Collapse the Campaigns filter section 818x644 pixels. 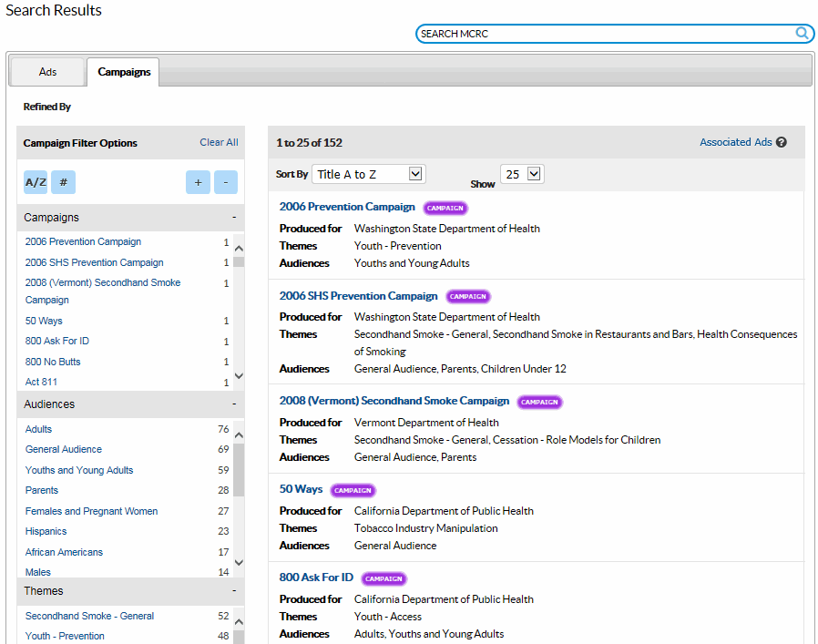point(234,218)
